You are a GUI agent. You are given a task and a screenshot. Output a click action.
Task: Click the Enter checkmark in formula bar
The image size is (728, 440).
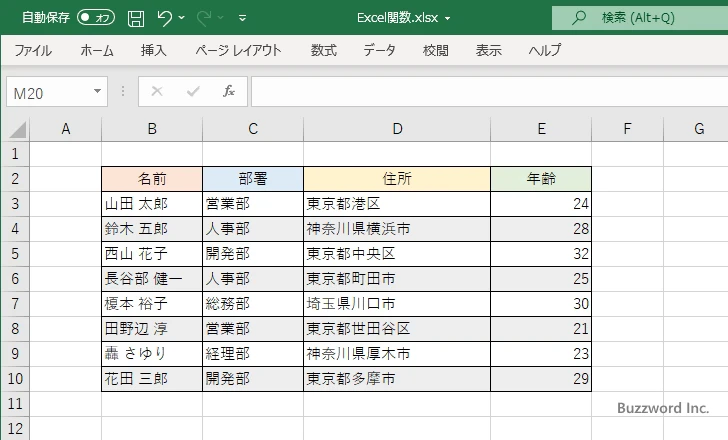click(x=192, y=91)
